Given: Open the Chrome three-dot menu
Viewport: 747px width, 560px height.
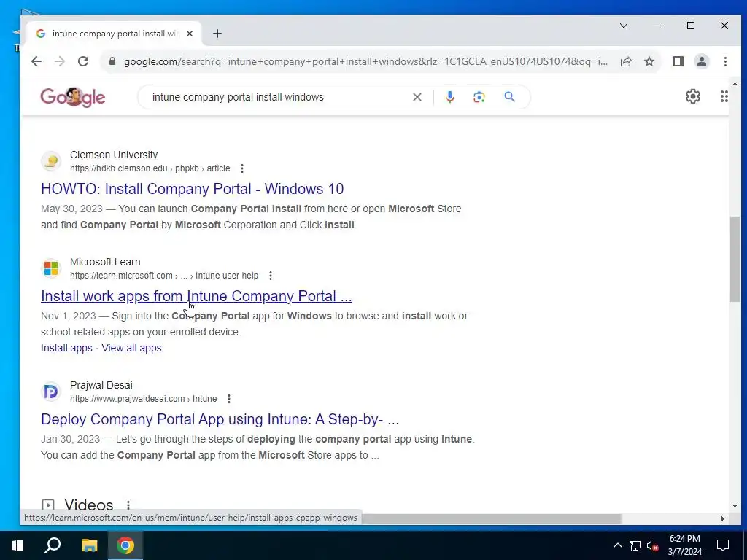Looking at the screenshot, I should tap(725, 61).
